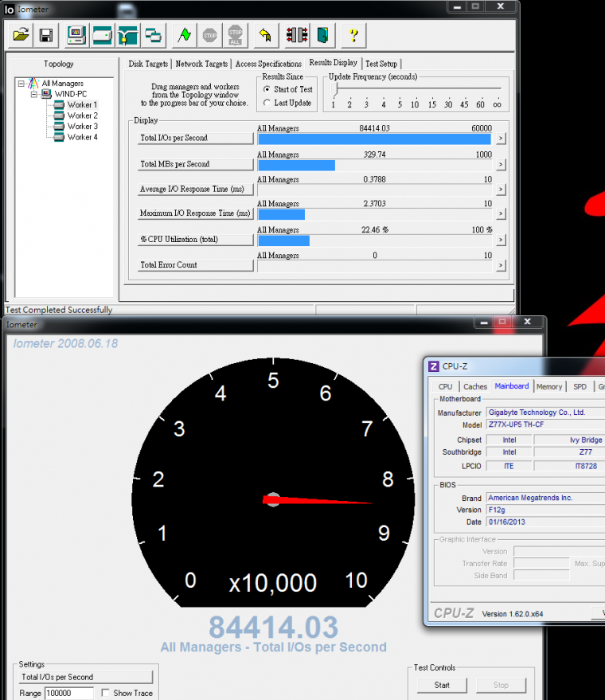
Task: Click the Save configuration floppy disk icon
Action: [x=46, y=35]
